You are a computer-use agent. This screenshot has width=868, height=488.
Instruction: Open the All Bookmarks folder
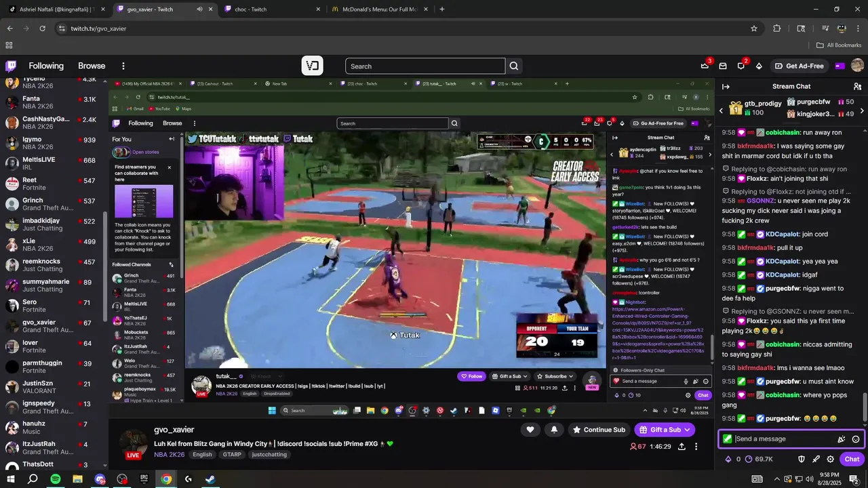point(839,45)
